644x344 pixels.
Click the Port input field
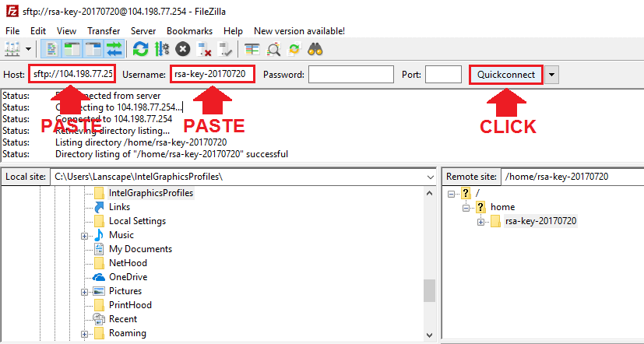pyautogui.click(x=443, y=74)
